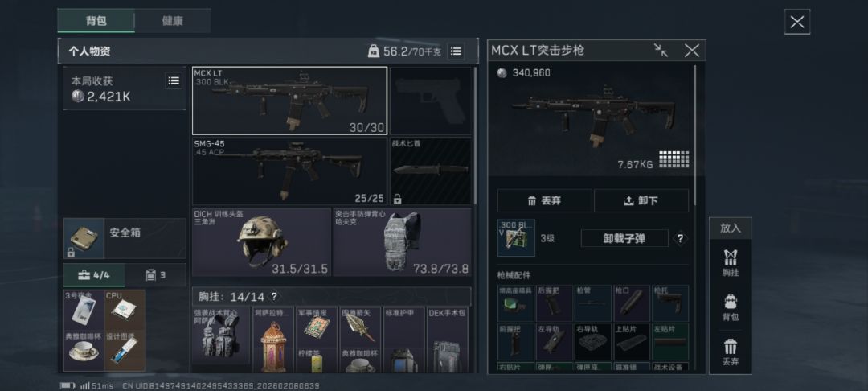Open the 本局收获 loot list icon
This screenshot has height=391, width=868.
[x=174, y=81]
